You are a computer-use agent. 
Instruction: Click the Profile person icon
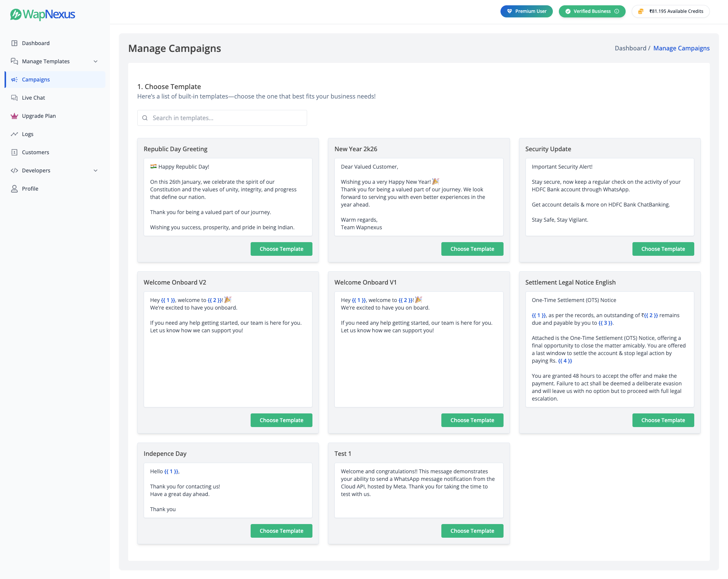pos(14,189)
